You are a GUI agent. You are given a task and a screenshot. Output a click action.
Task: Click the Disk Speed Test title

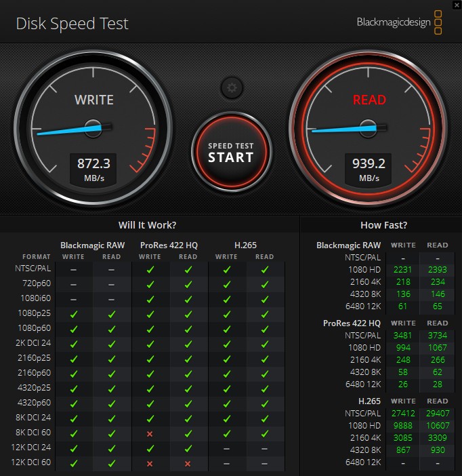72,23
